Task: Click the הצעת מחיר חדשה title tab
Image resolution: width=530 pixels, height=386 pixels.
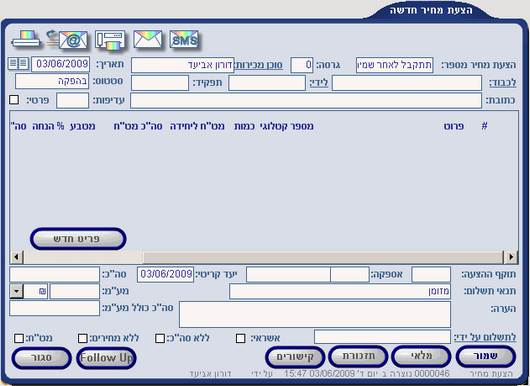Action: click(431, 10)
